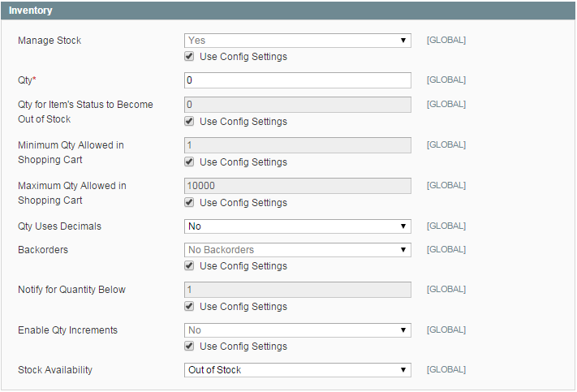Viewport: 577px width, 392px height.
Task: Toggle Use Config Settings for Out of Stock qty
Action: click(189, 122)
